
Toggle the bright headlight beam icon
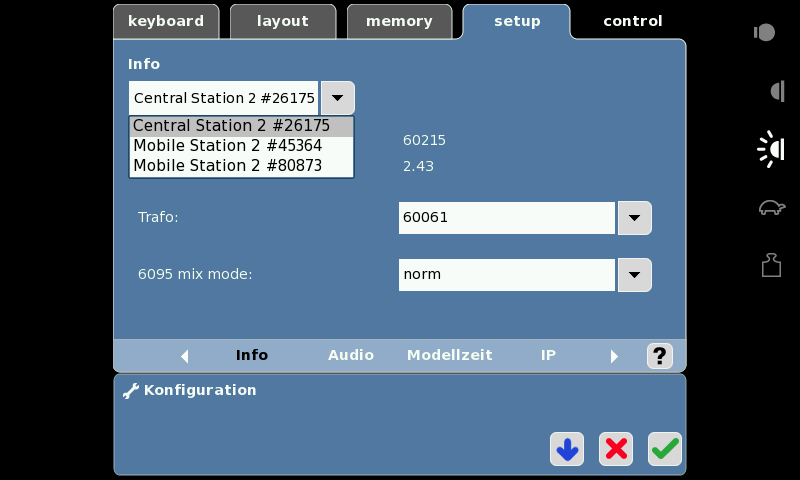[771, 149]
